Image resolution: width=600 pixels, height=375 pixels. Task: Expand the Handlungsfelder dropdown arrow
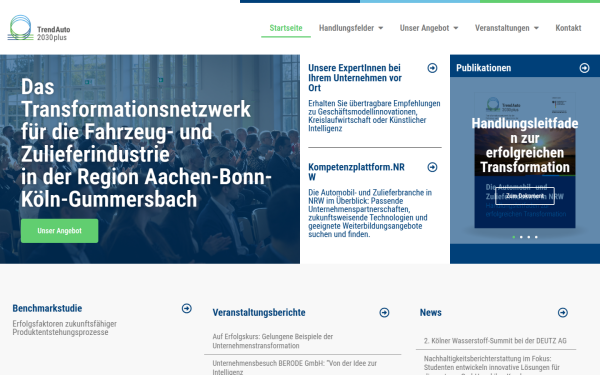pos(381,28)
